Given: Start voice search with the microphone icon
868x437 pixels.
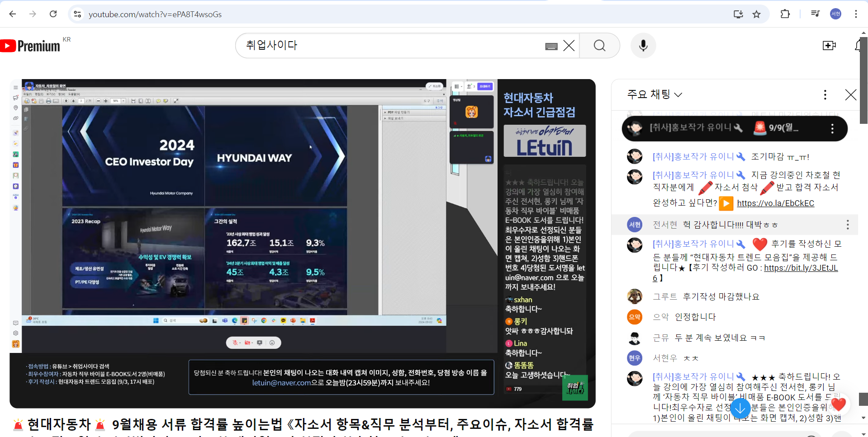Looking at the screenshot, I should pos(643,46).
